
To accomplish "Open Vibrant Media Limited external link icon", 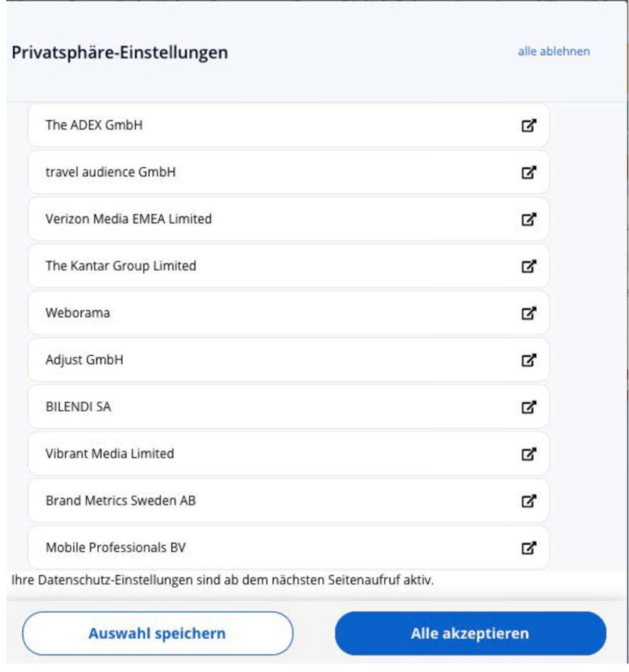I will point(528,454).
